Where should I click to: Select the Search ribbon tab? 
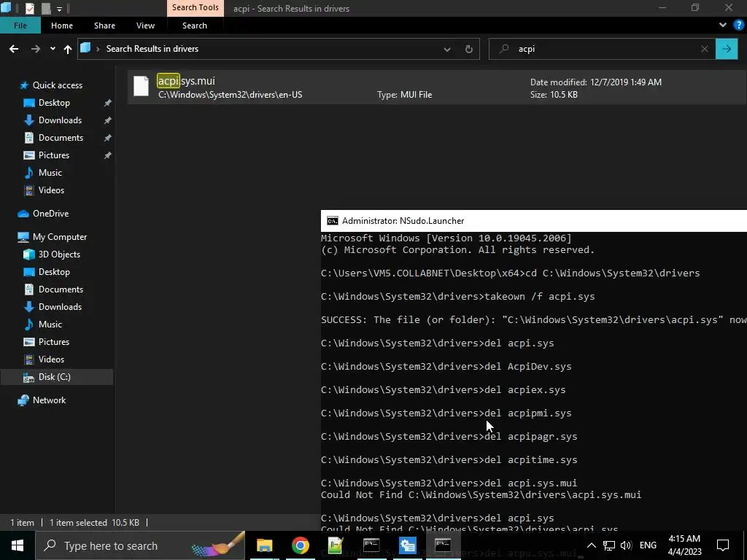coord(194,26)
